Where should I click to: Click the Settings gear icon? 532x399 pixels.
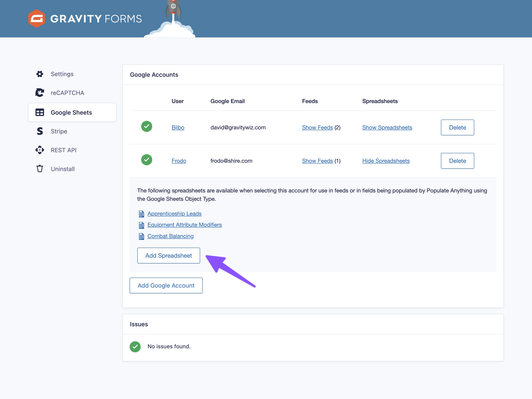[40, 74]
